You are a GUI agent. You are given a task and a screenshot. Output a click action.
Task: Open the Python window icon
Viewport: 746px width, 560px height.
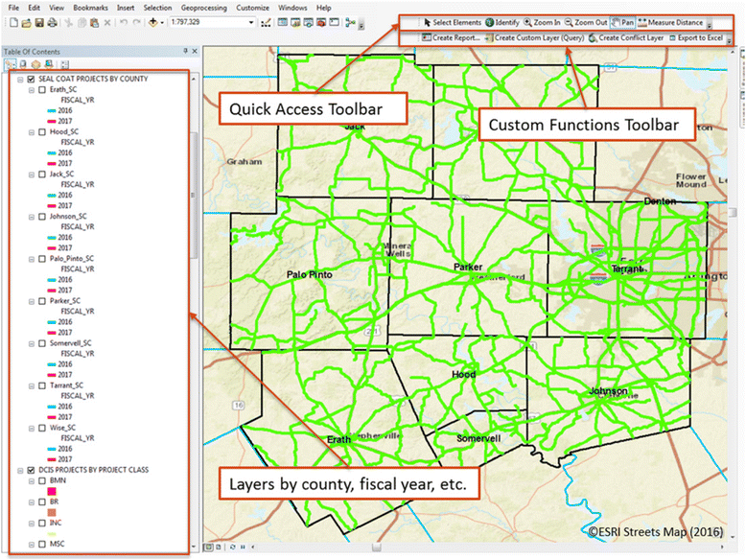(335, 22)
